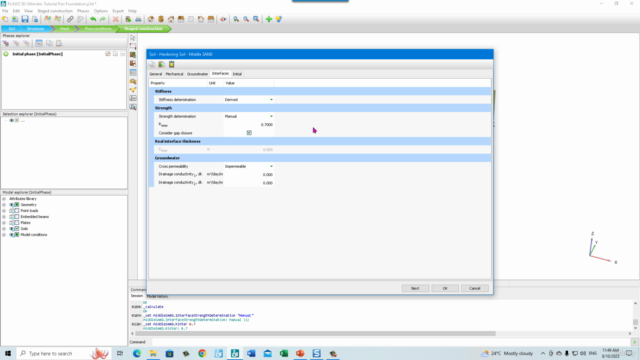Open the Phases menu
640x360 pixels.
pyautogui.click(x=83, y=11)
